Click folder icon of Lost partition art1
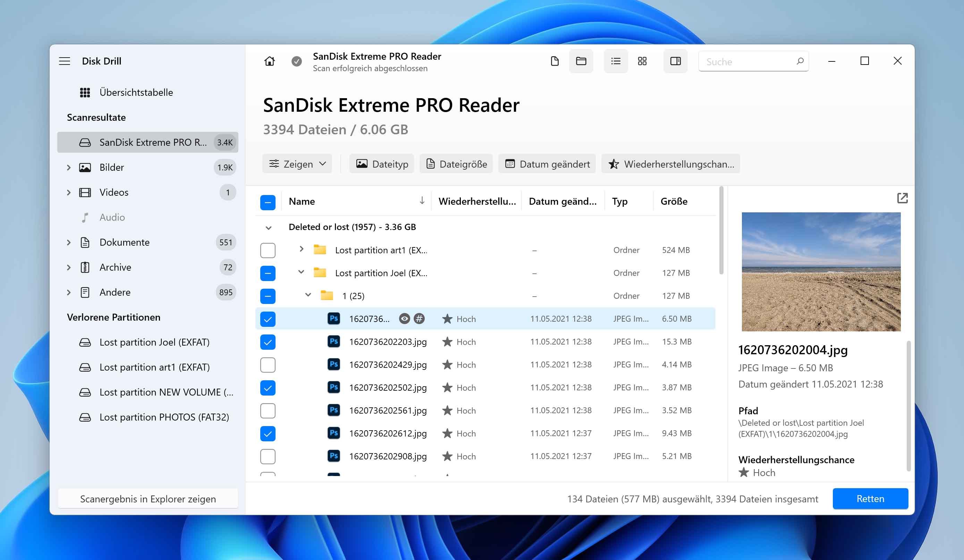 tap(320, 250)
